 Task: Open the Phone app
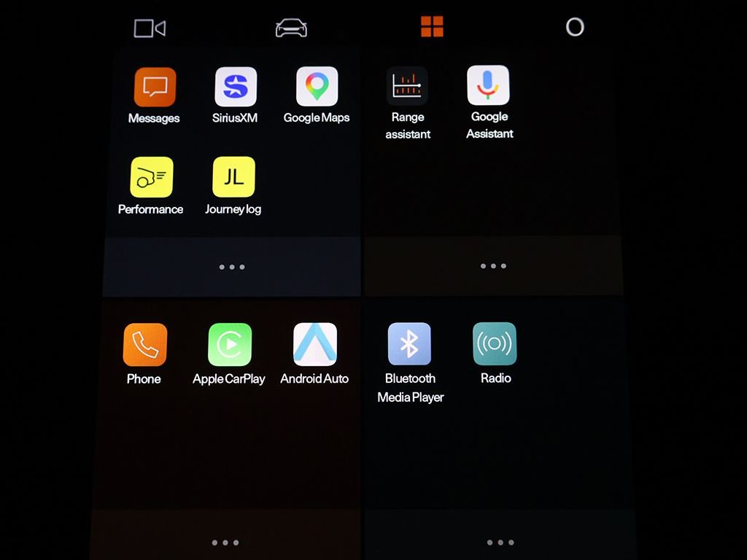click(145, 345)
